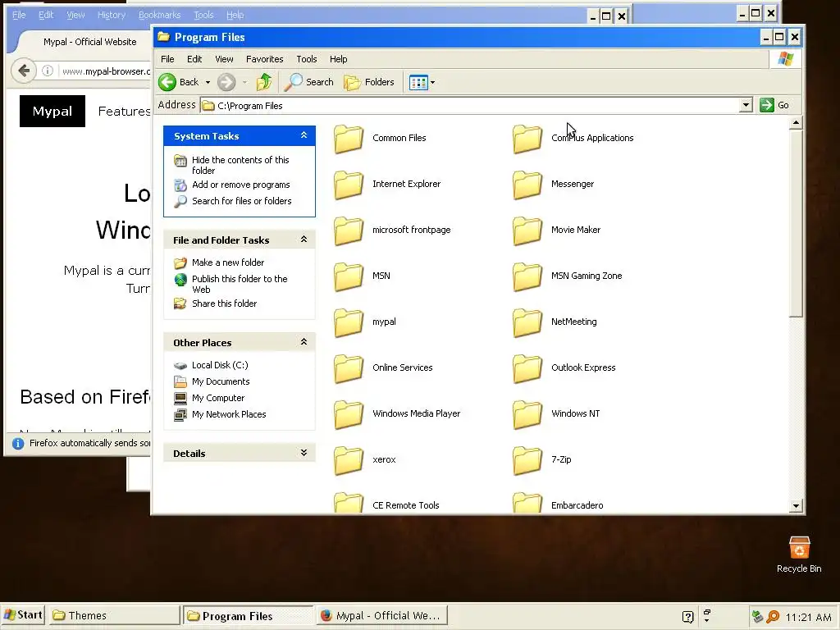The image size is (840, 630).
Task: Select the Messenger folder icon
Action: [x=527, y=185]
